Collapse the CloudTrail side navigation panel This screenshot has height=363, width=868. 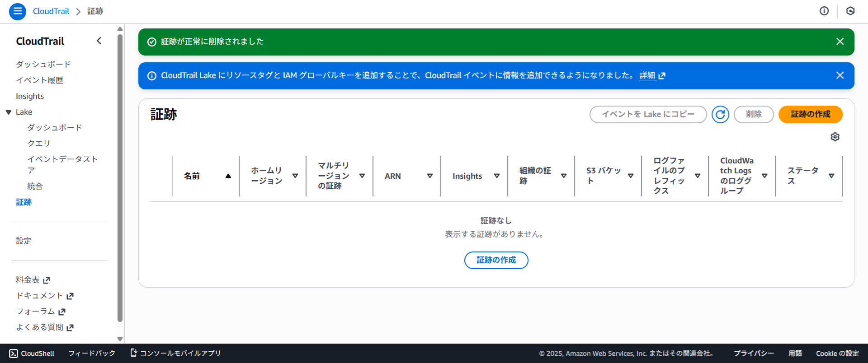[99, 41]
